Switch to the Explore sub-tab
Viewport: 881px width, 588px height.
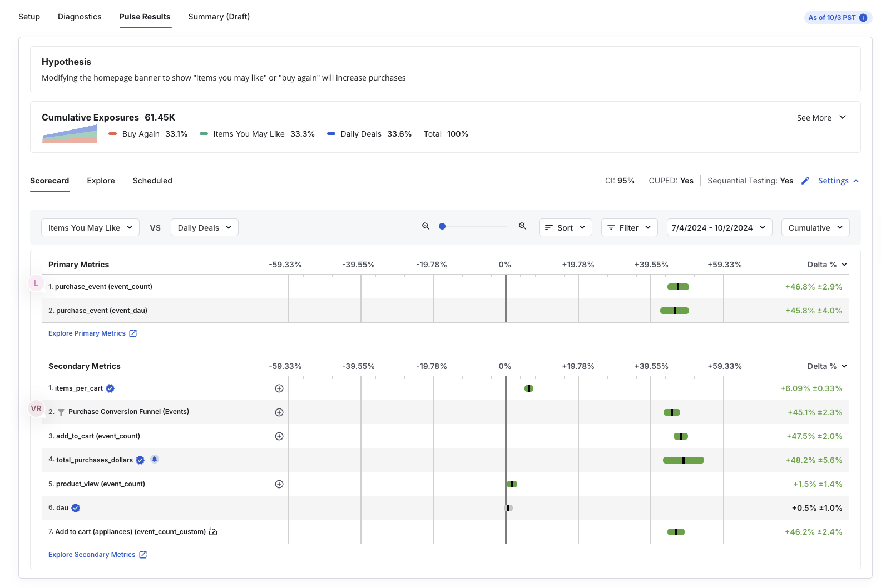(x=101, y=181)
